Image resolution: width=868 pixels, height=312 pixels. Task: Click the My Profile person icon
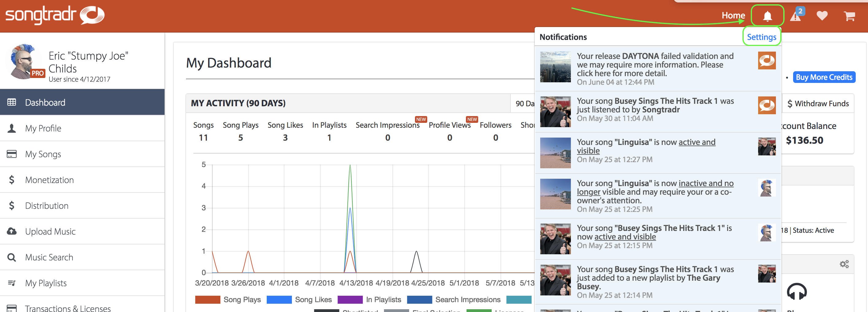pos(12,128)
